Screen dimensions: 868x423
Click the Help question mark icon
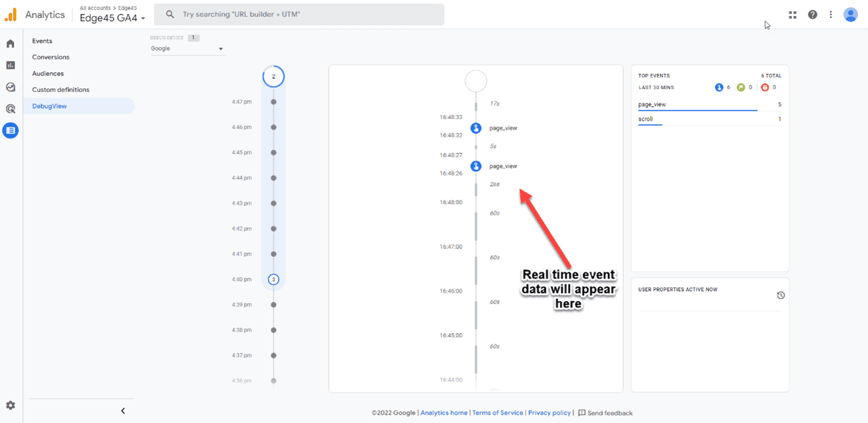(812, 15)
